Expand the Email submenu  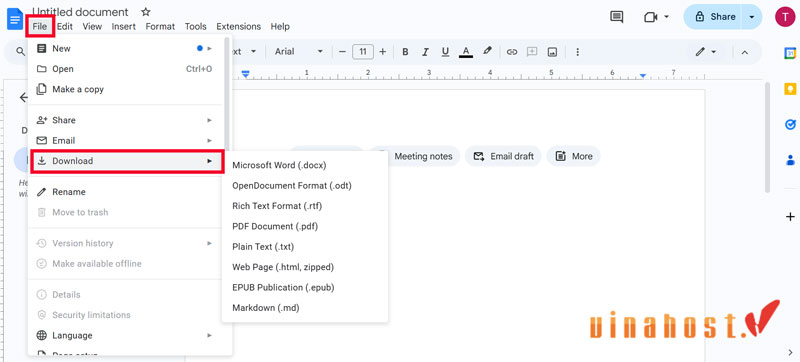125,141
